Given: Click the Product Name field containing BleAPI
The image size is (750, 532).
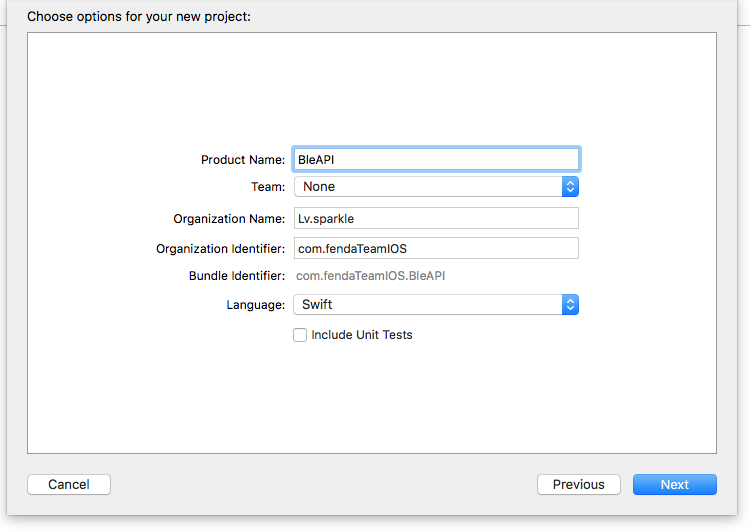Looking at the screenshot, I should pyautogui.click(x=436, y=159).
